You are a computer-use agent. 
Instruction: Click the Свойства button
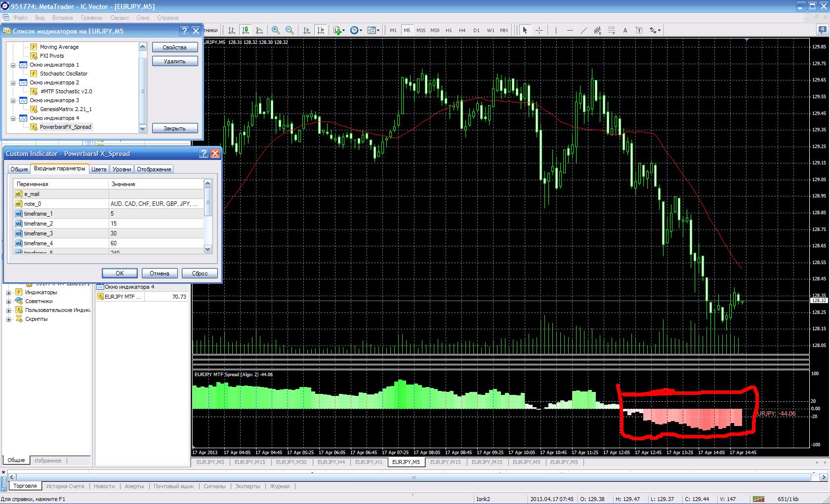point(174,47)
